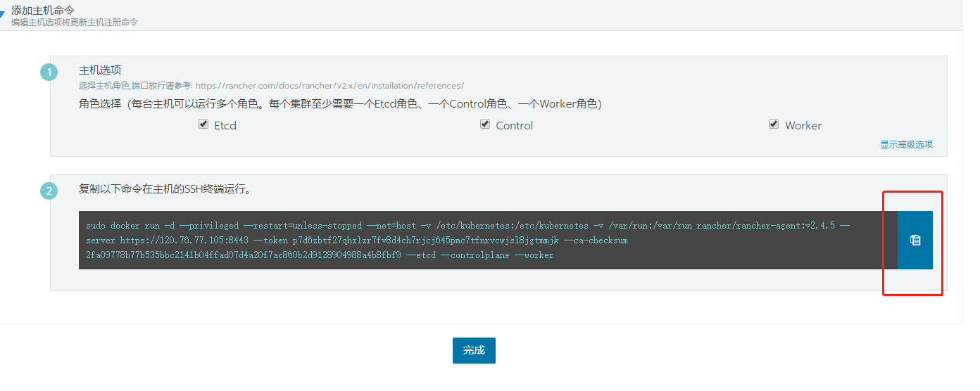Screen dimensions: 980x391
Task: Click the rancher.com installation references URL text
Action: [329, 86]
